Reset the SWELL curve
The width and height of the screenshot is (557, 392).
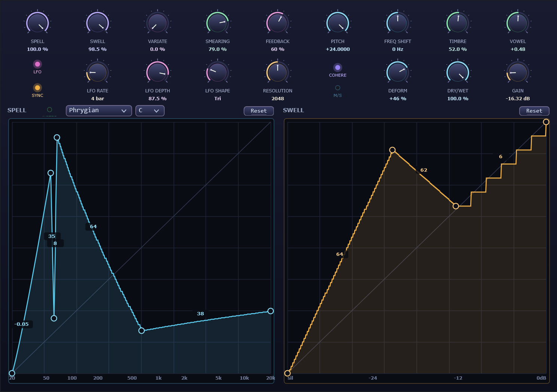pos(534,111)
